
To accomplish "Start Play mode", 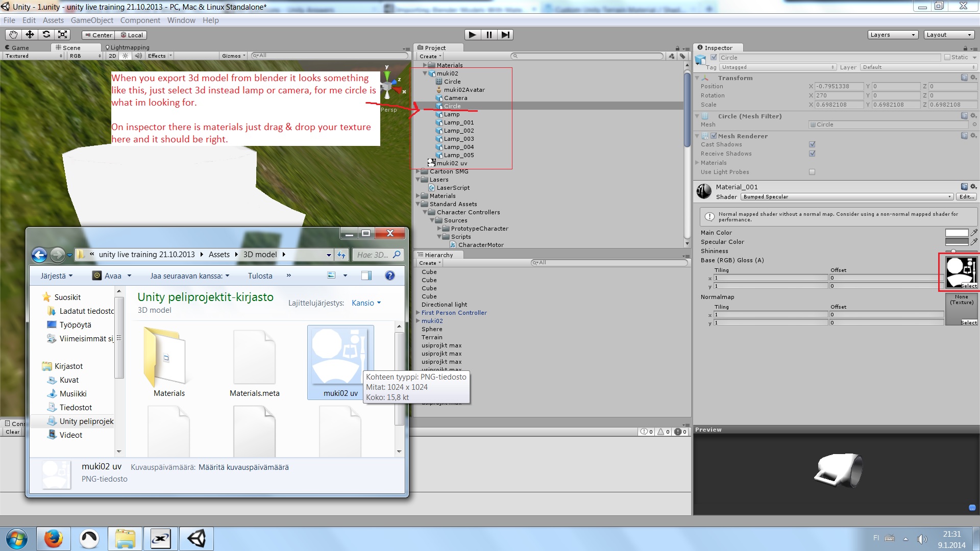I will pyautogui.click(x=473, y=35).
